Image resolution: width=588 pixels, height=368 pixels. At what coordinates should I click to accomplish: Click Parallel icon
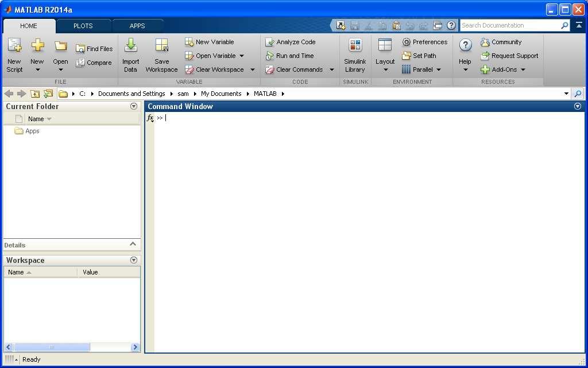click(x=406, y=69)
